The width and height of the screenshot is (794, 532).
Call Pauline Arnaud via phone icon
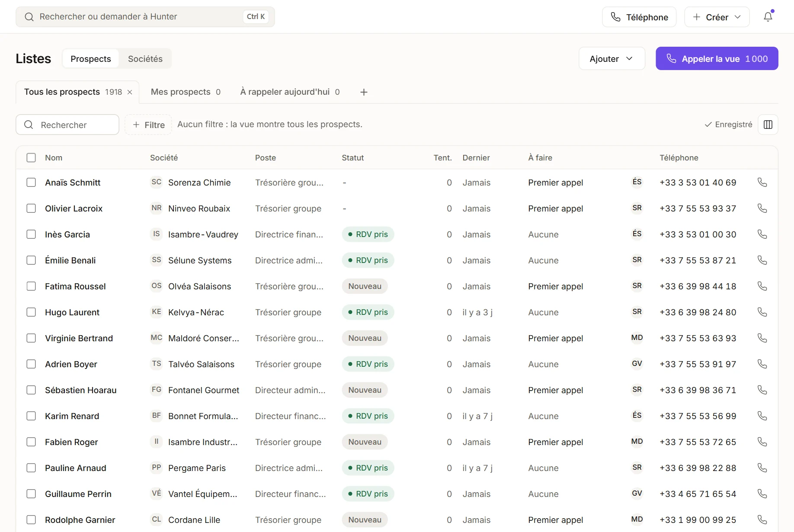[762, 468]
